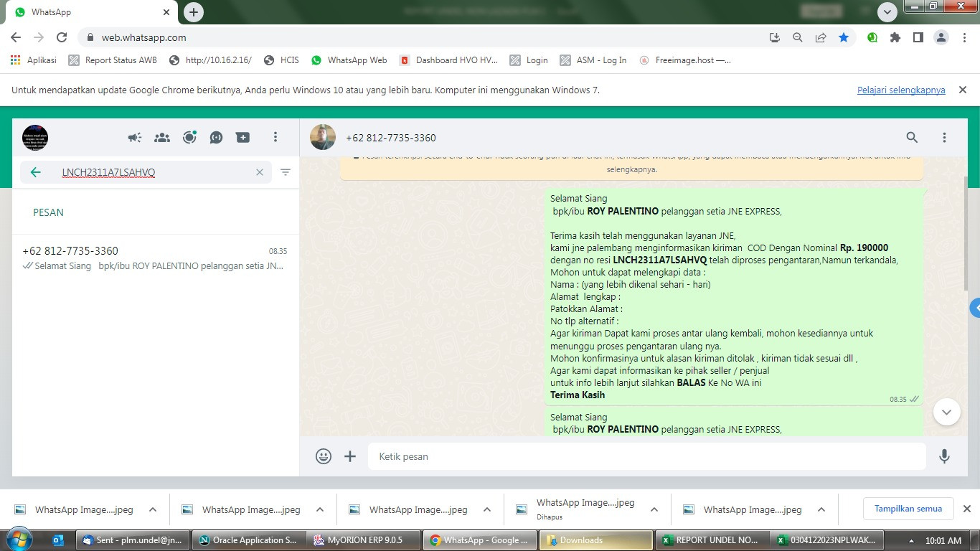Toggle the Chrome side panel
The width and height of the screenshot is (980, 551).
point(918,37)
